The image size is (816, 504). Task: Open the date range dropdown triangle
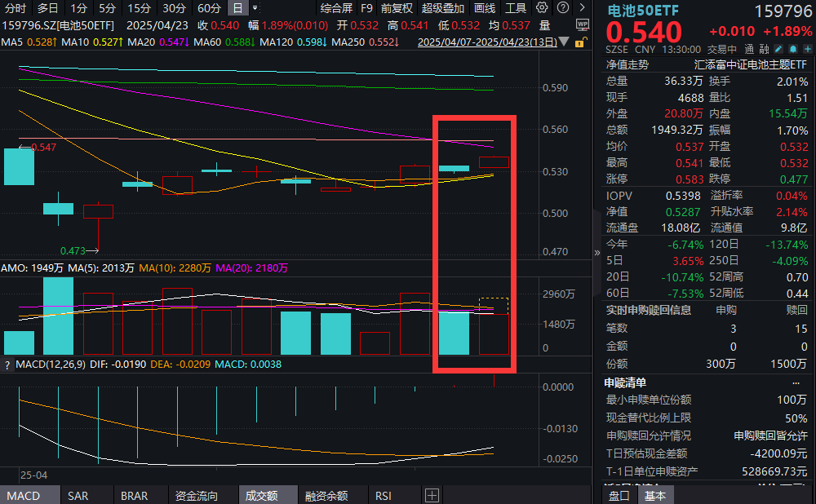click(564, 42)
